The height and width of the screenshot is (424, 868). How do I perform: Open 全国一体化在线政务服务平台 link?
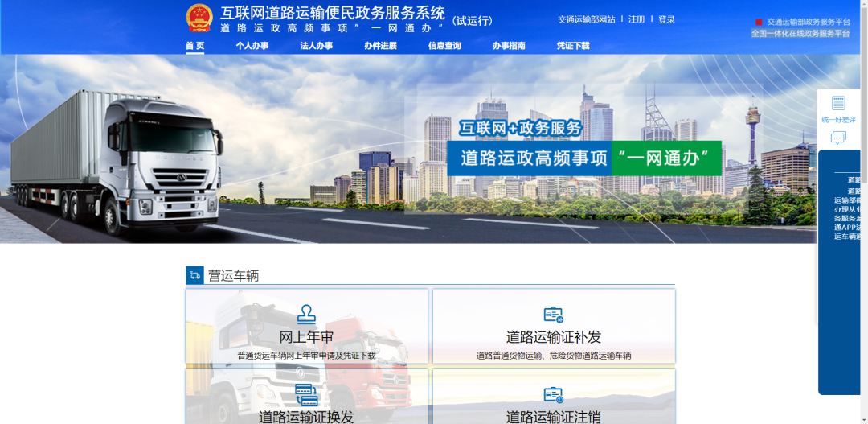pos(800,34)
